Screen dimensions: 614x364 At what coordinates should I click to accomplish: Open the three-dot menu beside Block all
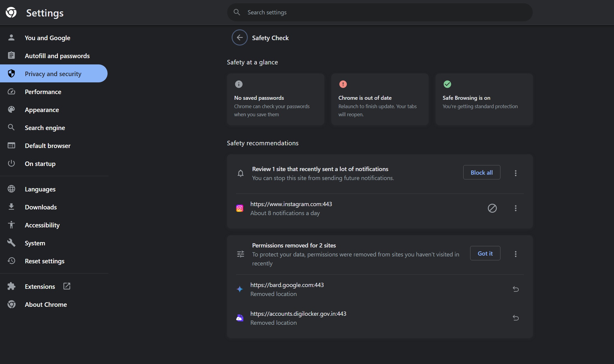point(515,173)
